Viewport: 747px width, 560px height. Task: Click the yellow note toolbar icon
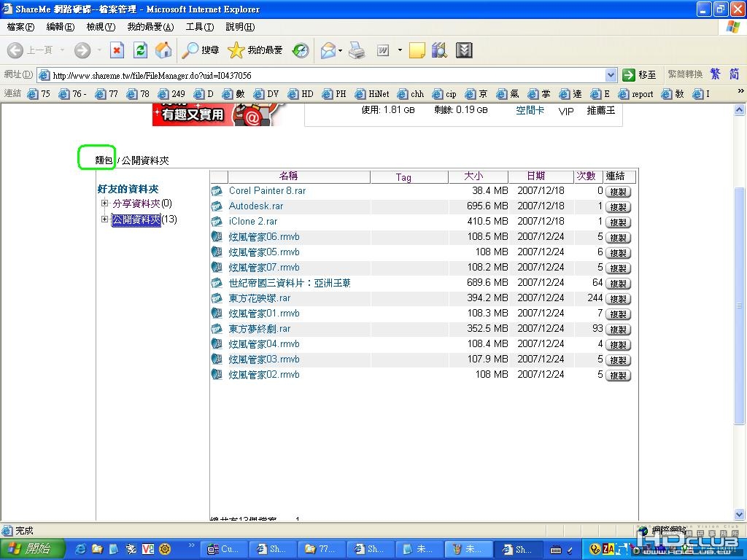pyautogui.click(x=417, y=50)
